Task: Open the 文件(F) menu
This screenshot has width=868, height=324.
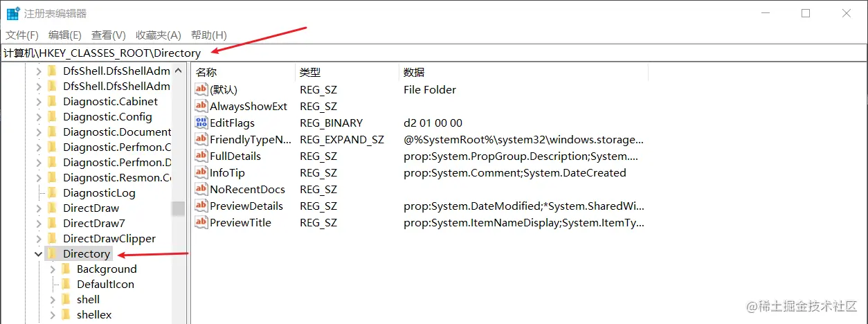Action: [x=22, y=35]
